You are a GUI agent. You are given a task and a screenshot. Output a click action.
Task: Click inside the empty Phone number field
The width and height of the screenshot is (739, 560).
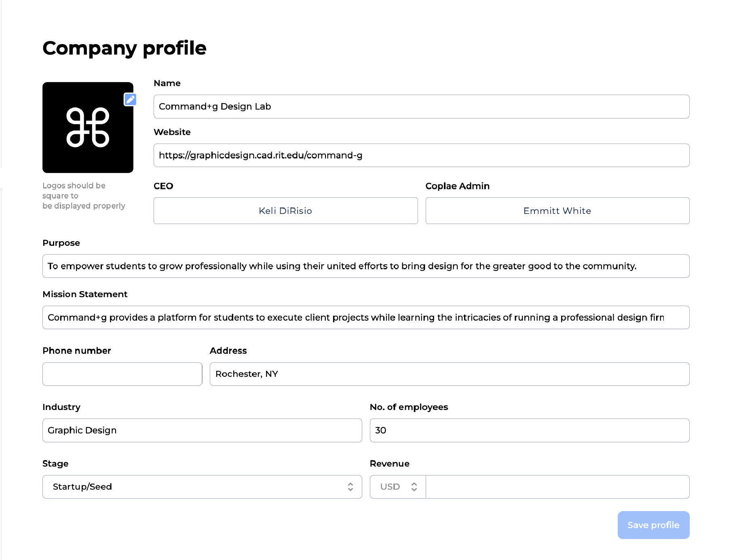tap(122, 374)
